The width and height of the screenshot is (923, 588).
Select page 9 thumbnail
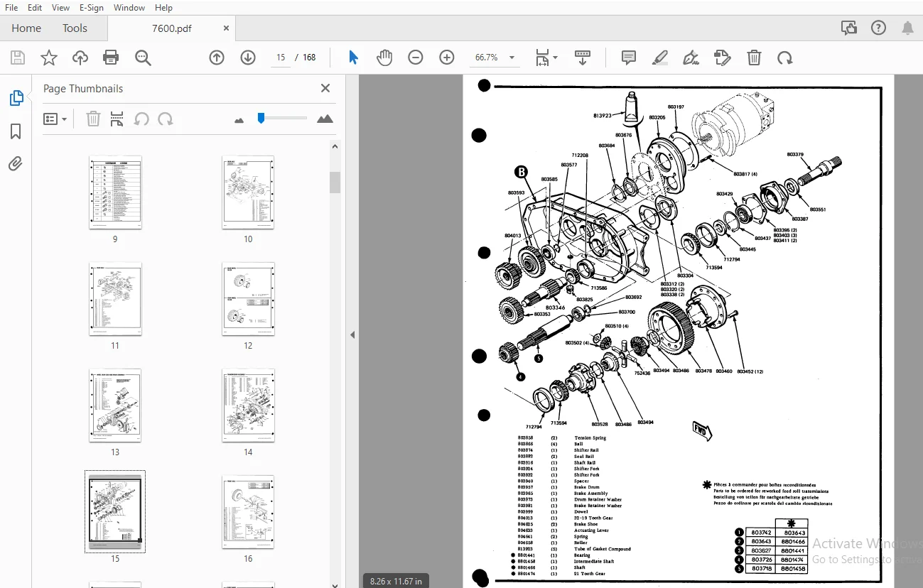tap(115, 192)
